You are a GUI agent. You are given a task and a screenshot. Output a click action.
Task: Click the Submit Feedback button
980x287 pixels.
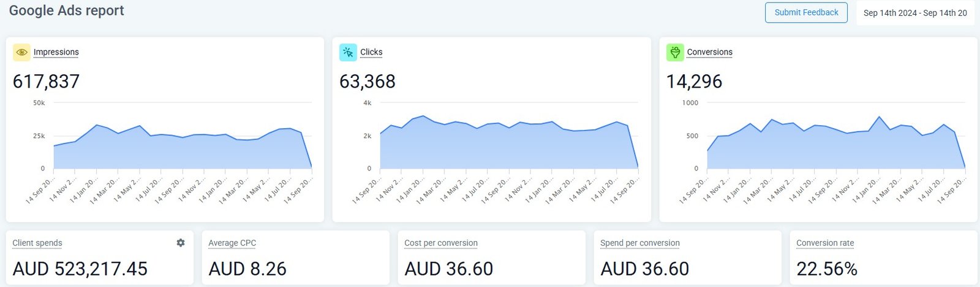(x=806, y=12)
